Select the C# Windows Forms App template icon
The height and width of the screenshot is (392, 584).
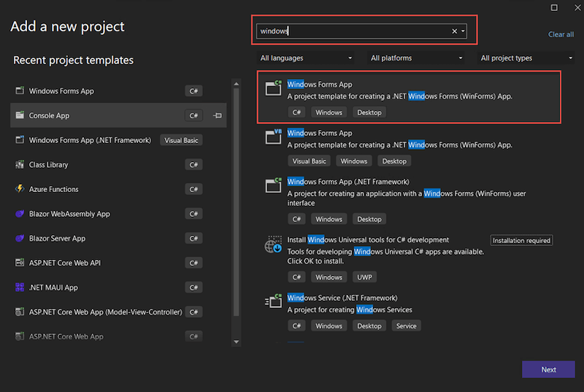point(273,88)
